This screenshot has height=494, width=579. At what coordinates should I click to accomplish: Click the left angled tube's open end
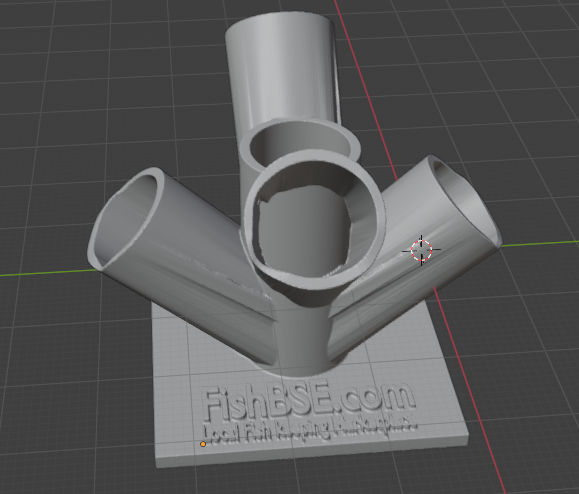(x=126, y=219)
